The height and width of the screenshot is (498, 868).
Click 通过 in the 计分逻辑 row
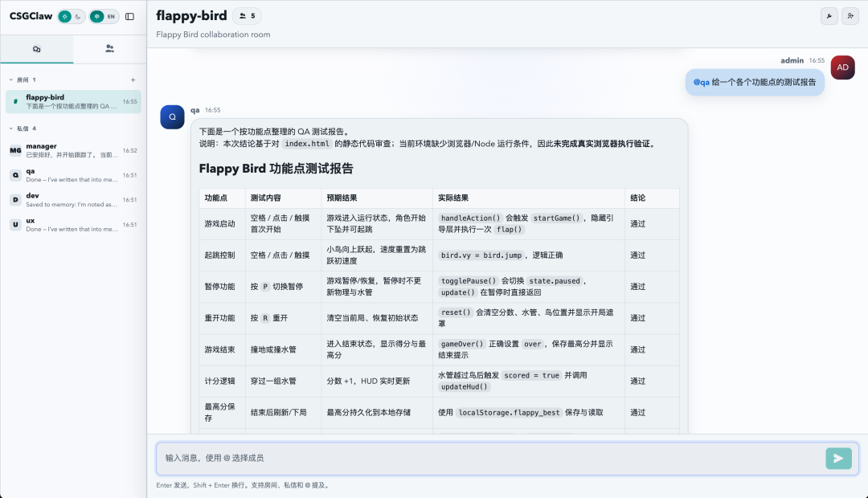[637, 382]
